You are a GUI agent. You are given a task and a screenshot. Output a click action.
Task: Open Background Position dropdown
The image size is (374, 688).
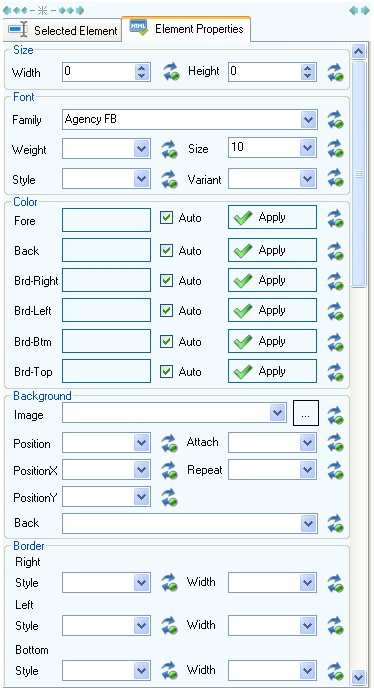[x=106, y=443]
